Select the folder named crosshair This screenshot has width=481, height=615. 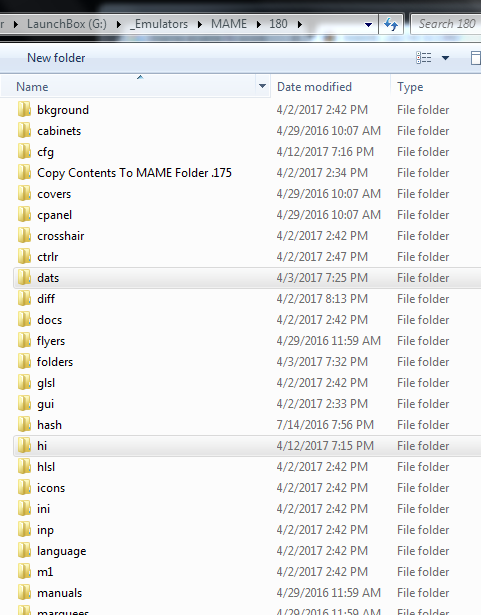60,236
